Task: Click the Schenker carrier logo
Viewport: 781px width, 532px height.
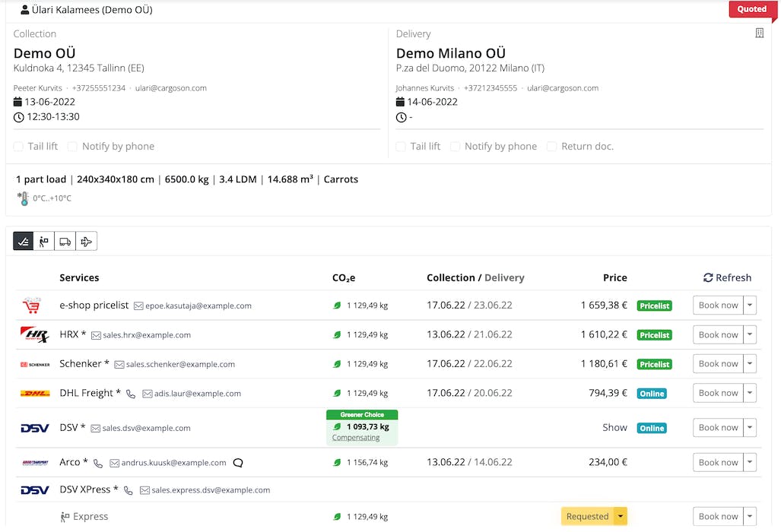Action: pyautogui.click(x=35, y=364)
